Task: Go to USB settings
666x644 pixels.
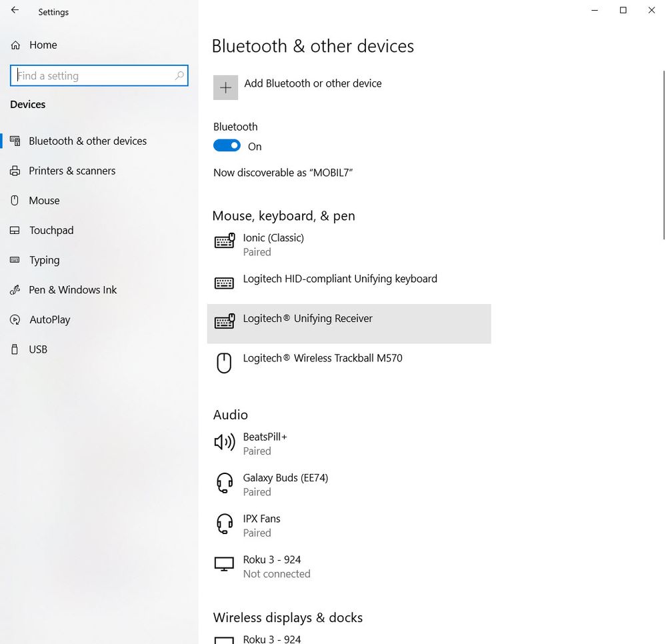Action: (99, 349)
